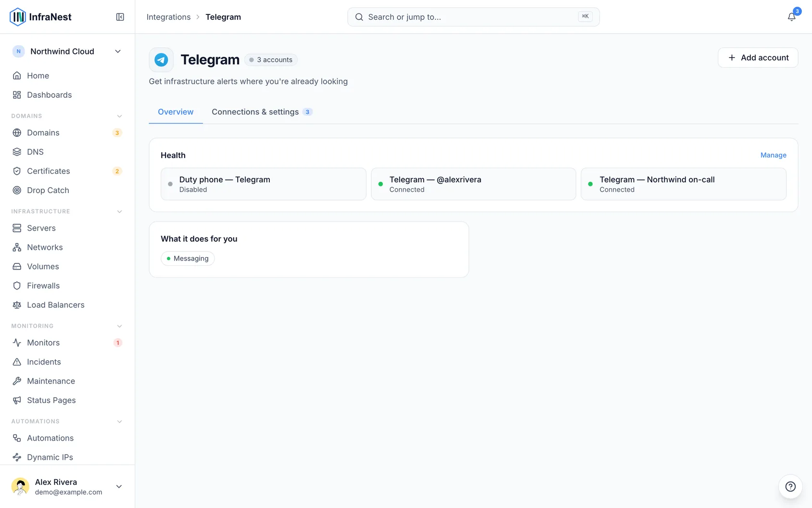The image size is (812, 508).
Task: Switch to Connections & settings tab
Action: click(x=262, y=112)
